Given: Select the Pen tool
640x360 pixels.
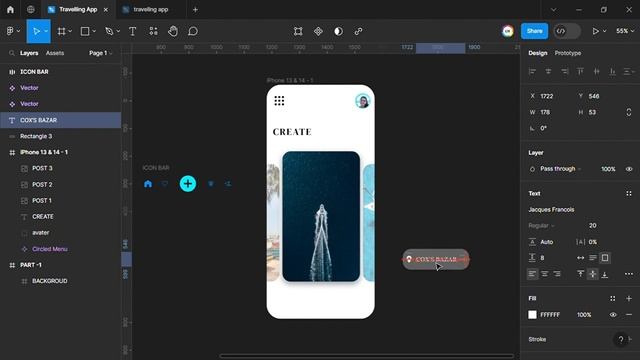Looking at the screenshot, I should click(x=109, y=31).
